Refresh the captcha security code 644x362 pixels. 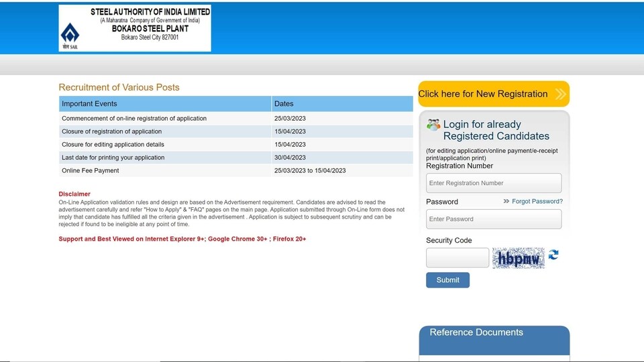click(x=553, y=255)
